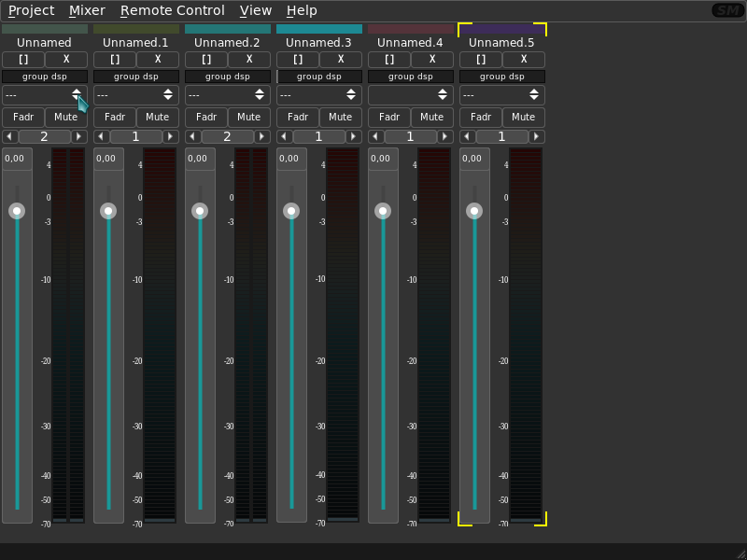Viewport: 747px width, 560px height.
Task: Open the group dropdown on Unnamed strip
Action: coord(44,94)
